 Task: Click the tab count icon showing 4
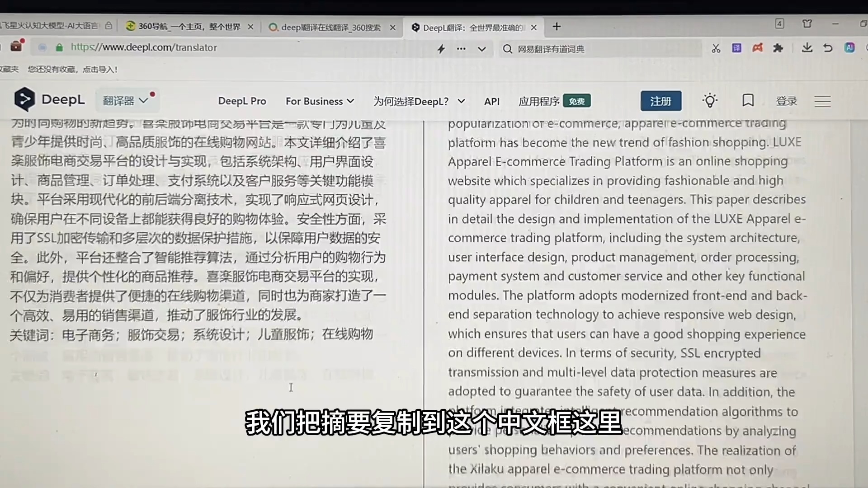point(779,23)
